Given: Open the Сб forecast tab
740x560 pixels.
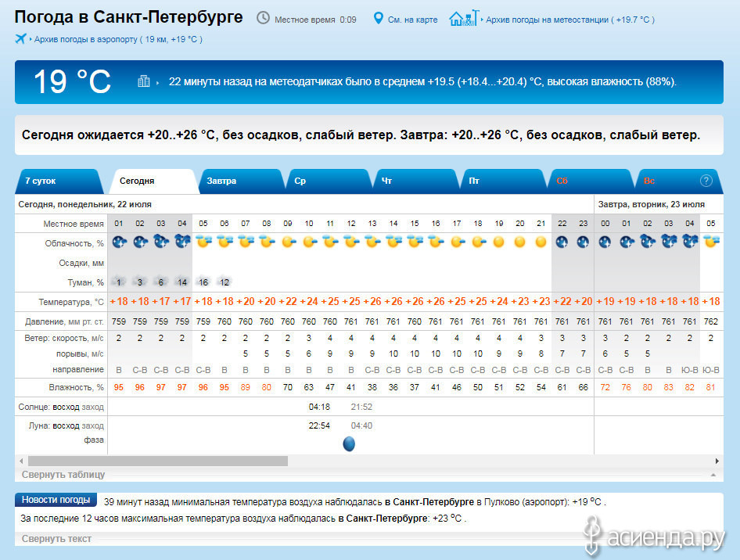Looking at the screenshot, I should click(x=591, y=181).
